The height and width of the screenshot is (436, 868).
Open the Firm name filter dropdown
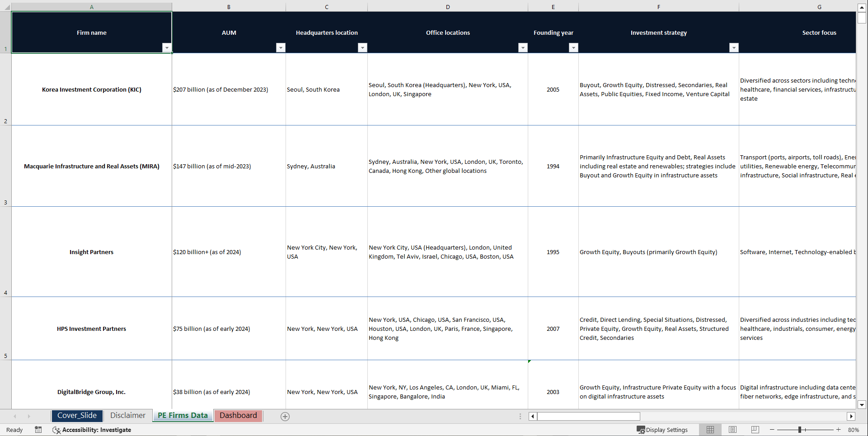pyautogui.click(x=167, y=47)
